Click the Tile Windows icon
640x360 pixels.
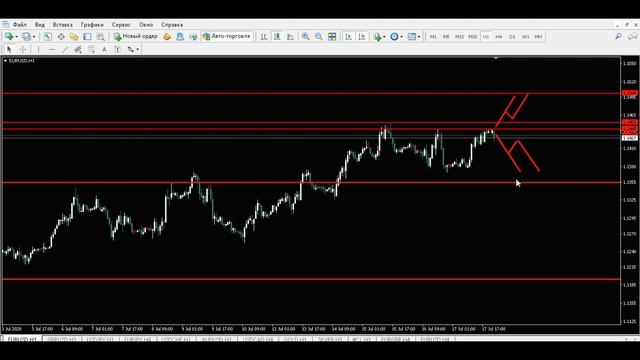click(x=332, y=37)
